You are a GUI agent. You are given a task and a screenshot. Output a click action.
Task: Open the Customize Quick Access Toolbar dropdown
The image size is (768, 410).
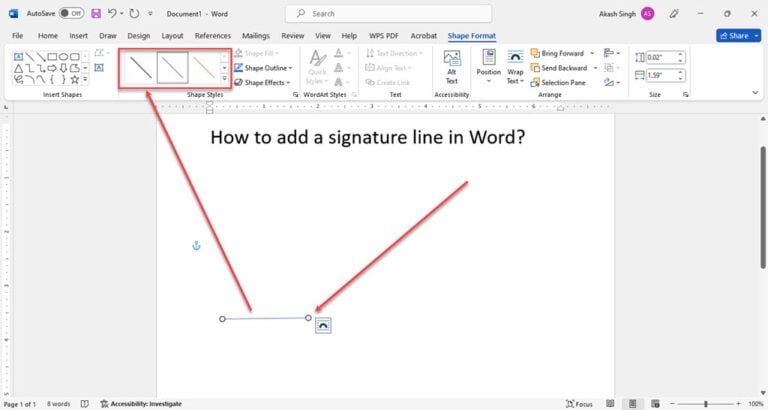tap(150, 14)
